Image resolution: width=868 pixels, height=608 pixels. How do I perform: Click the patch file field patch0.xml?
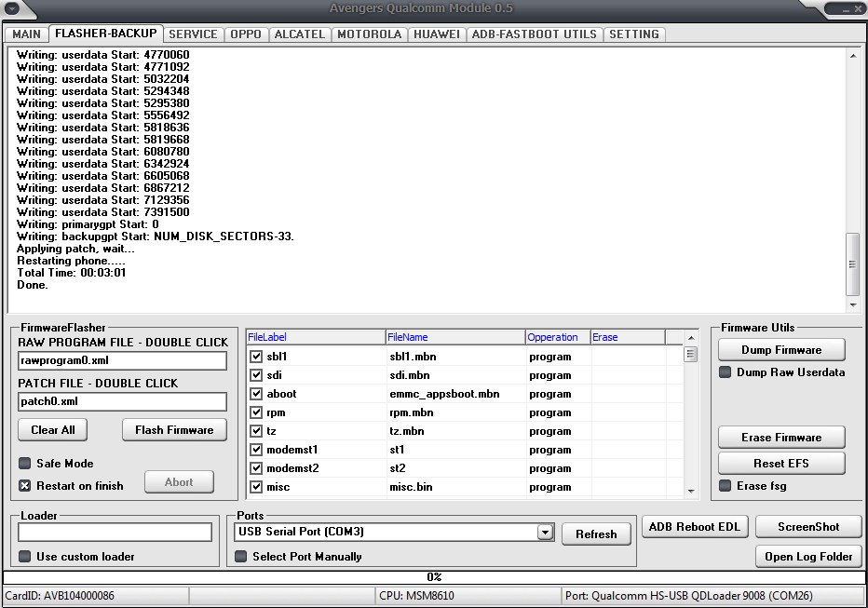point(122,401)
